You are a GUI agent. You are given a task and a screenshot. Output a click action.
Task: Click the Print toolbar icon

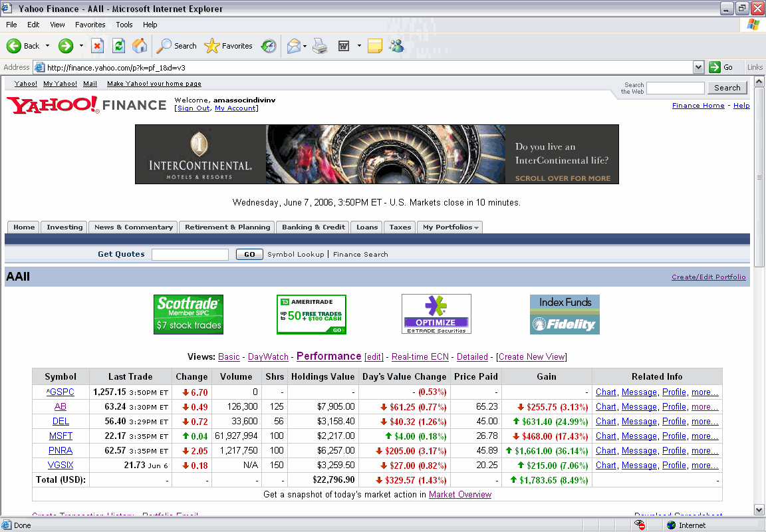[320, 46]
